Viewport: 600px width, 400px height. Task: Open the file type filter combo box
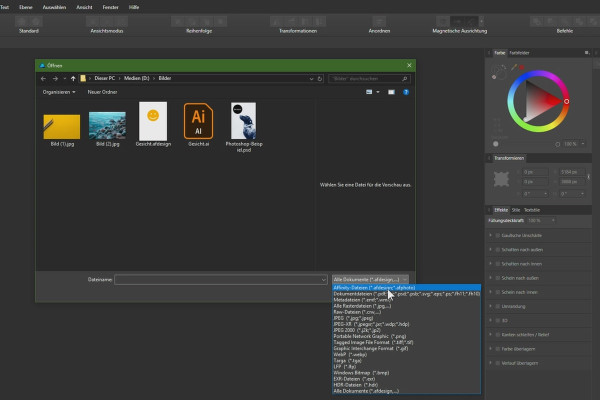pyautogui.click(x=370, y=279)
